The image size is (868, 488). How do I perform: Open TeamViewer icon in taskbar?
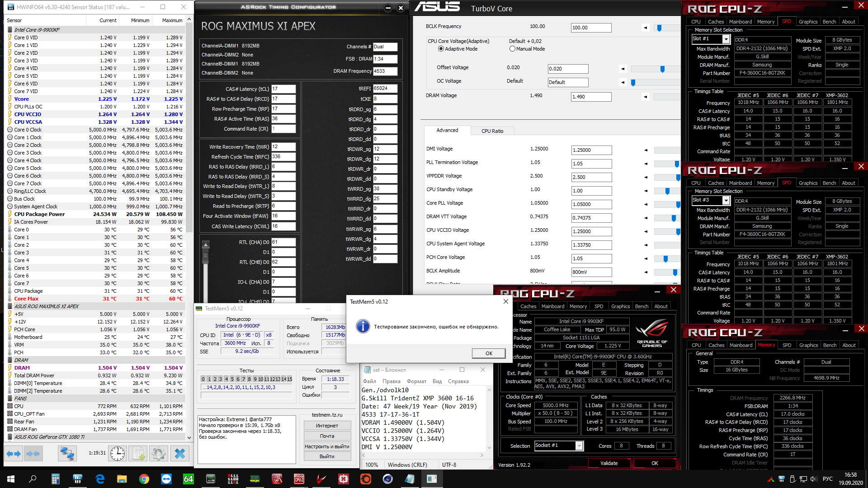(x=166, y=479)
